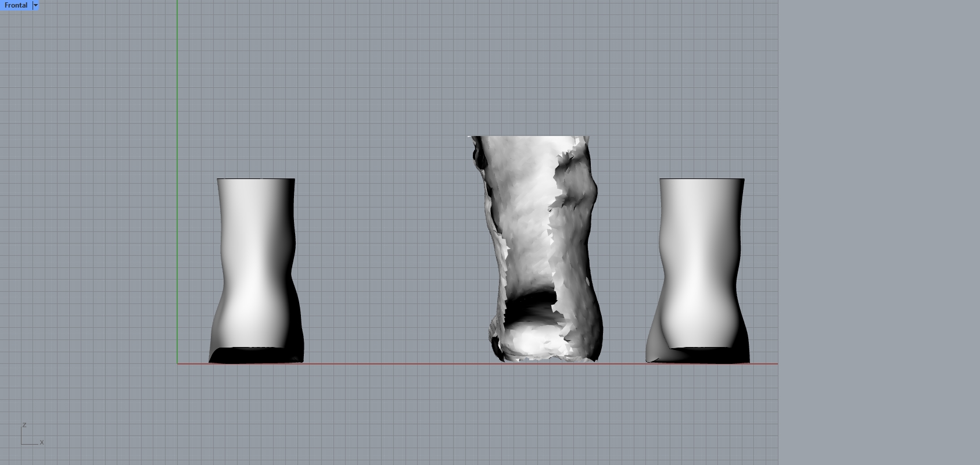This screenshot has height=465, width=980.
Task: Click the flat top edge of left model
Action: click(256, 179)
